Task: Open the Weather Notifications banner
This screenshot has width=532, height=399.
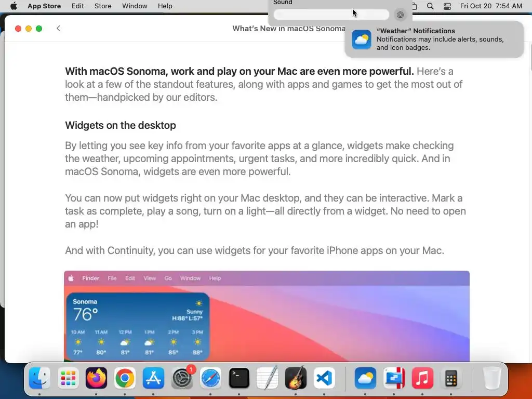Action: tap(434, 39)
